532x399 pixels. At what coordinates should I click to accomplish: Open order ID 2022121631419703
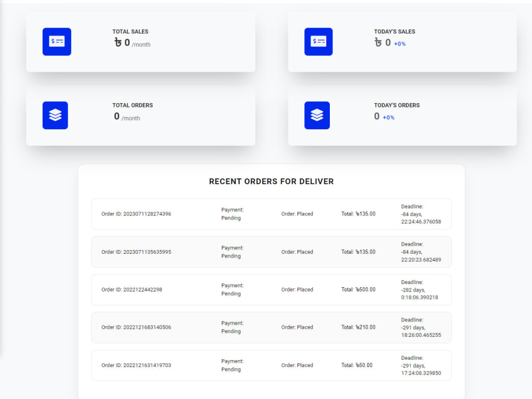136,365
